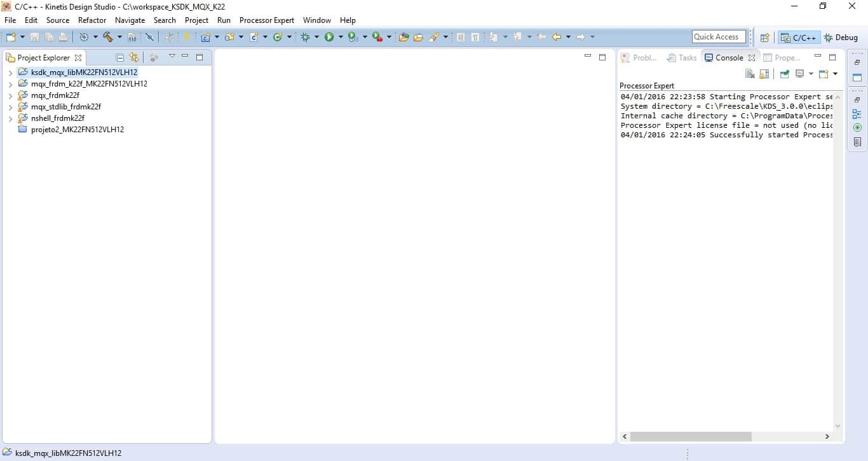Switch to the Debug perspective
The width and height of the screenshot is (868, 461).
coord(841,38)
